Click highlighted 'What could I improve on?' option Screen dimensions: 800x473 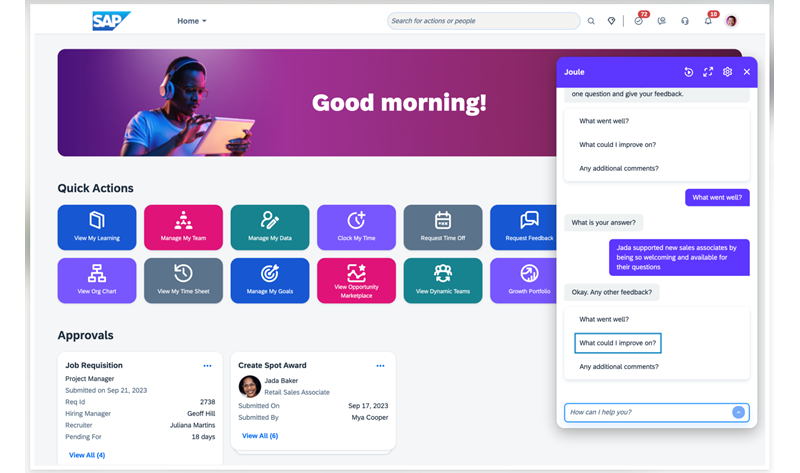click(x=618, y=343)
